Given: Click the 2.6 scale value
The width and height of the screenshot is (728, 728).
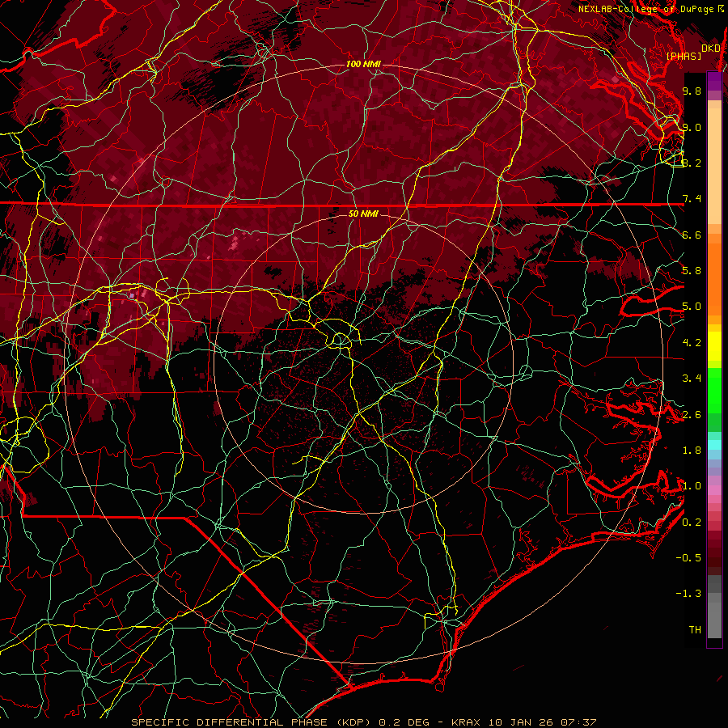Looking at the screenshot, I should (692, 415).
